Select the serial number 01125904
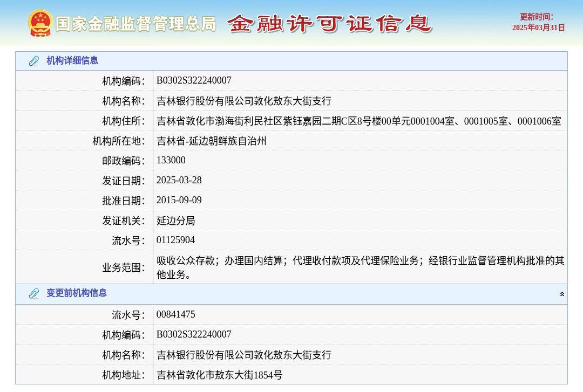Screen dimensions: 583x392 pyautogui.click(x=175, y=240)
